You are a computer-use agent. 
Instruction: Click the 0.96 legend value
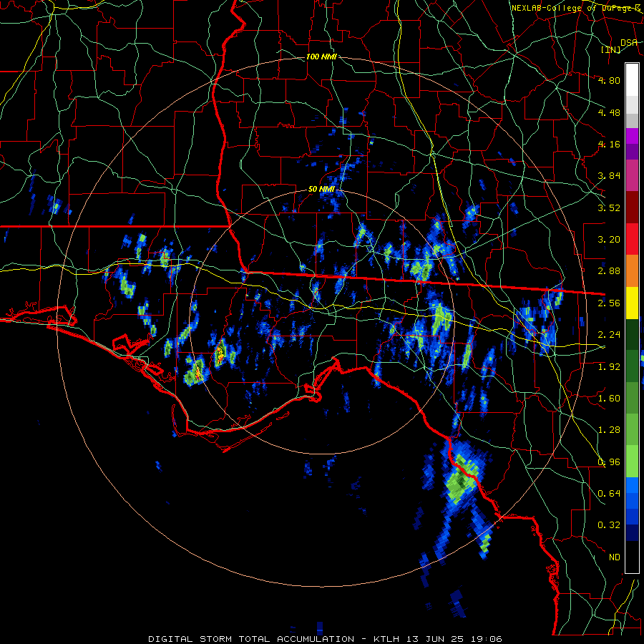coord(609,462)
